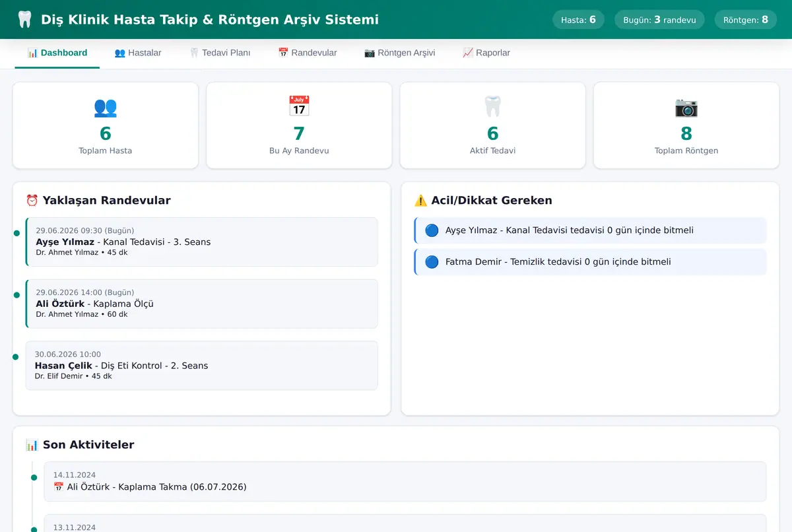Click the tooth icon above Aktif Tedavi
The height and width of the screenshot is (532, 792).
(x=492, y=107)
